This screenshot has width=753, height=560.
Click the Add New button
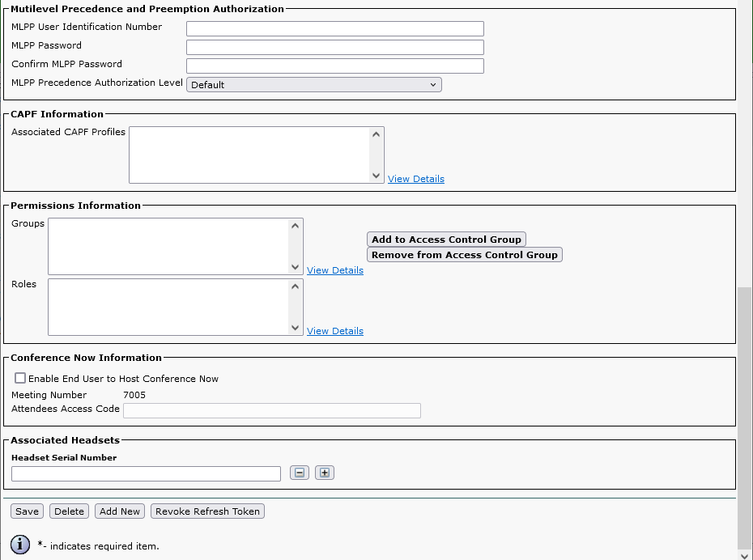pos(120,511)
